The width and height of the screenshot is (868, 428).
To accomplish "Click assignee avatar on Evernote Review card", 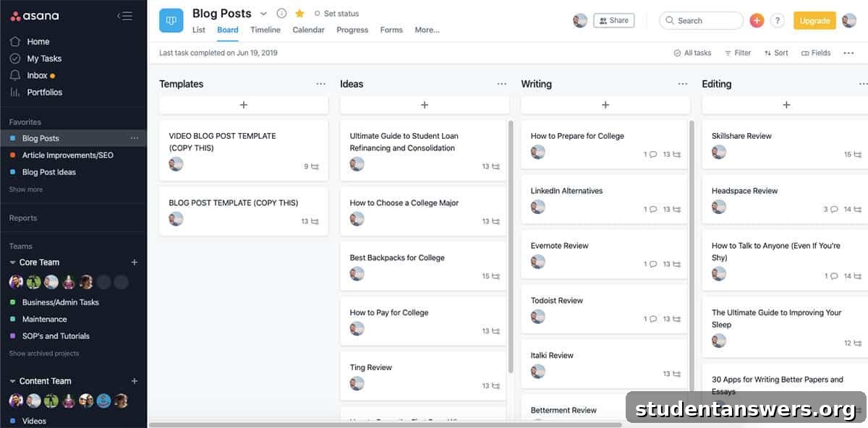I will (x=537, y=262).
